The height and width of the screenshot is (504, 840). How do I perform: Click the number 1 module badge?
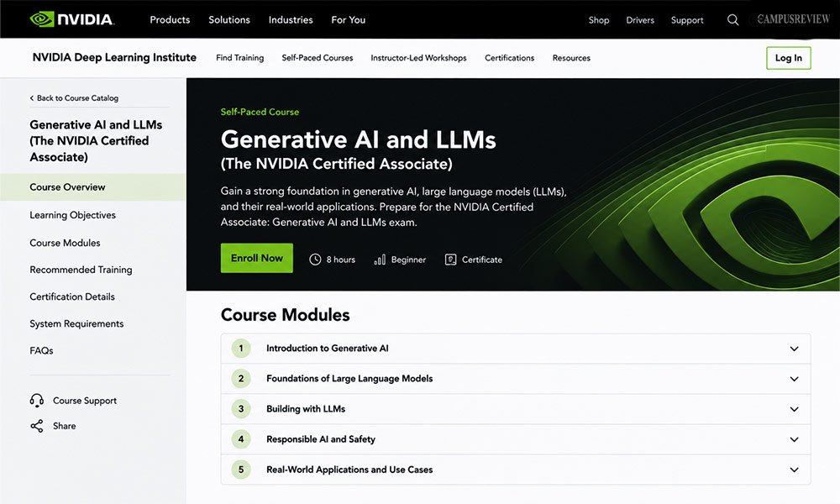241,348
